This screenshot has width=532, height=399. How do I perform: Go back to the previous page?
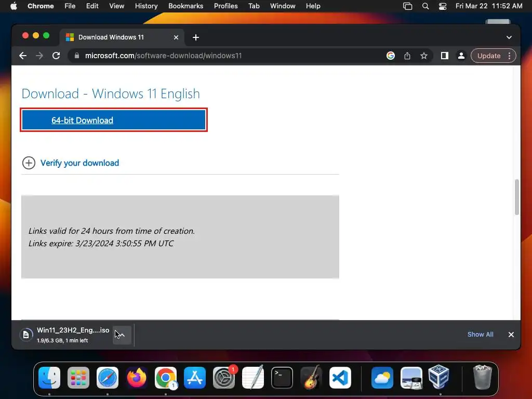coord(23,56)
